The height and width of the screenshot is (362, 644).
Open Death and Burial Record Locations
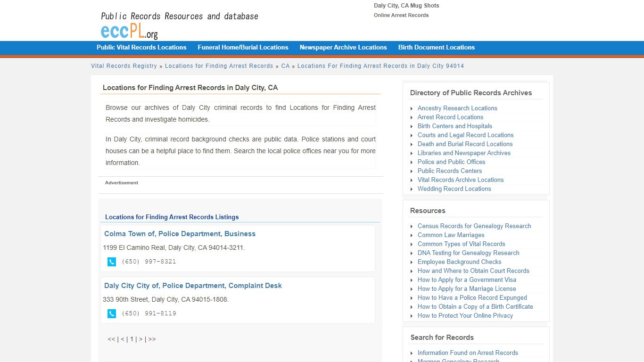465,144
